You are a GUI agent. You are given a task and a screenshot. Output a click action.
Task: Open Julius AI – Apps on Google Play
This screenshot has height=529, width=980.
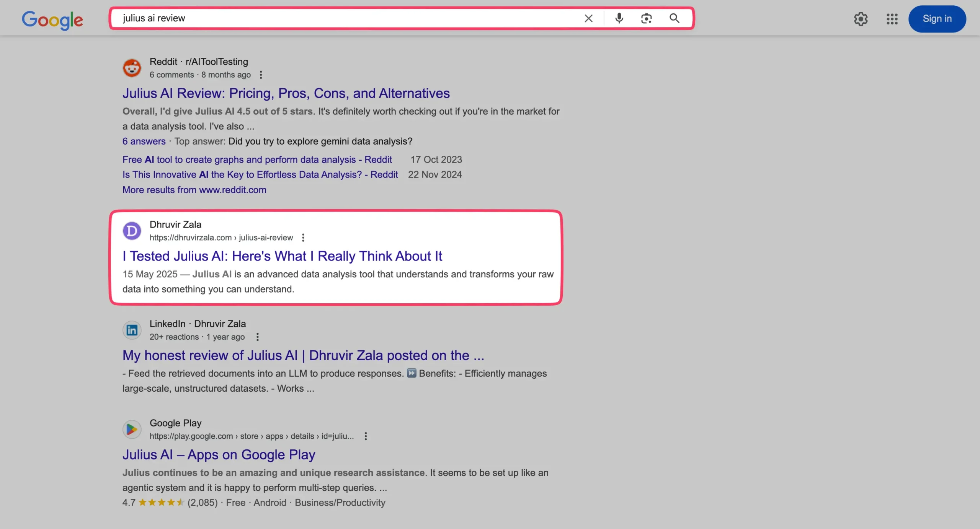point(219,454)
